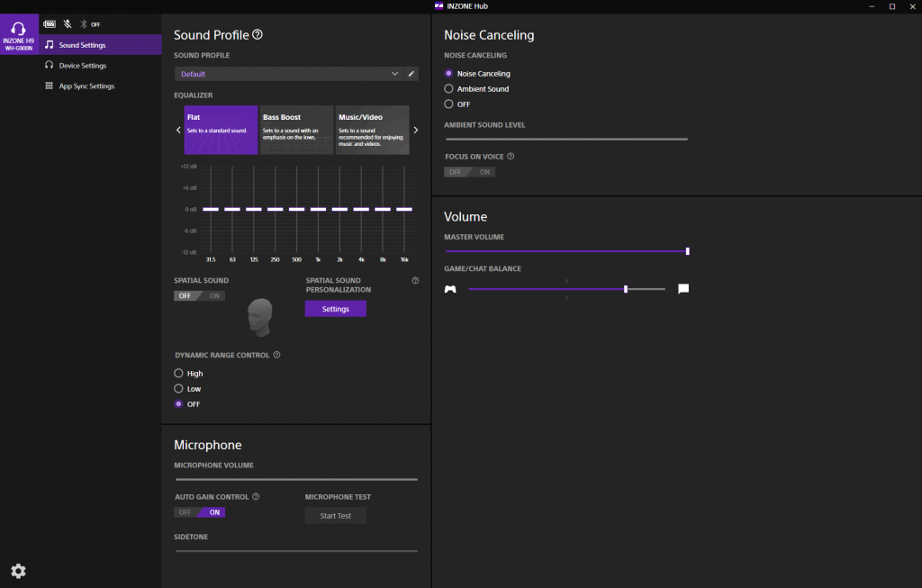Click the chat bubble balance icon
The width and height of the screenshot is (922, 588).
[x=683, y=289]
